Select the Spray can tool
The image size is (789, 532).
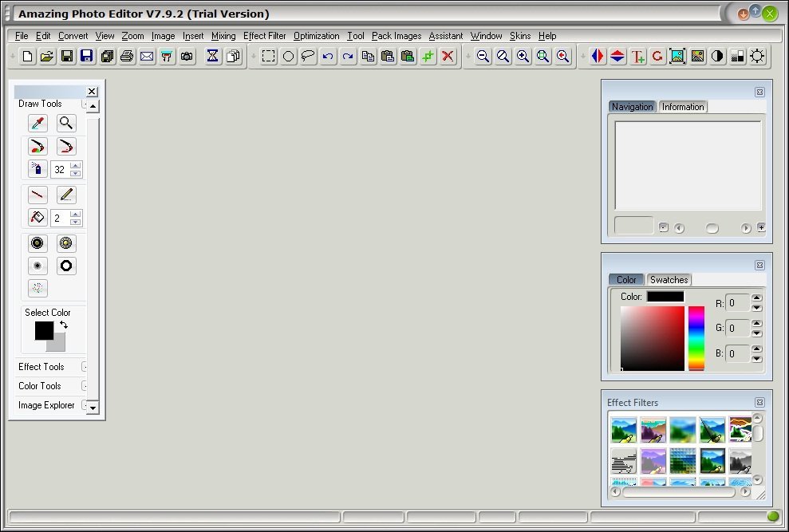pos(37,169)
